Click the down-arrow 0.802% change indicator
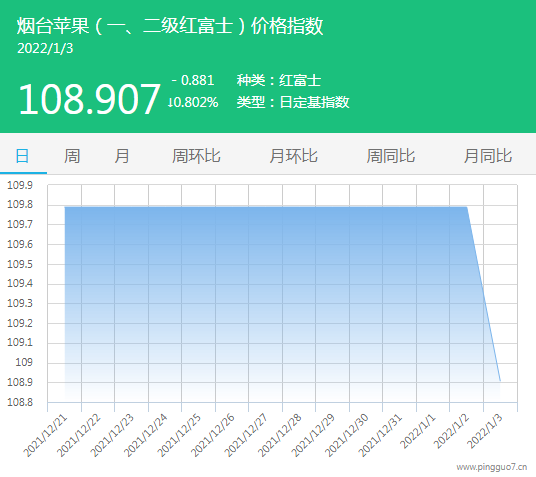536x477 pixels. point(193,102)
